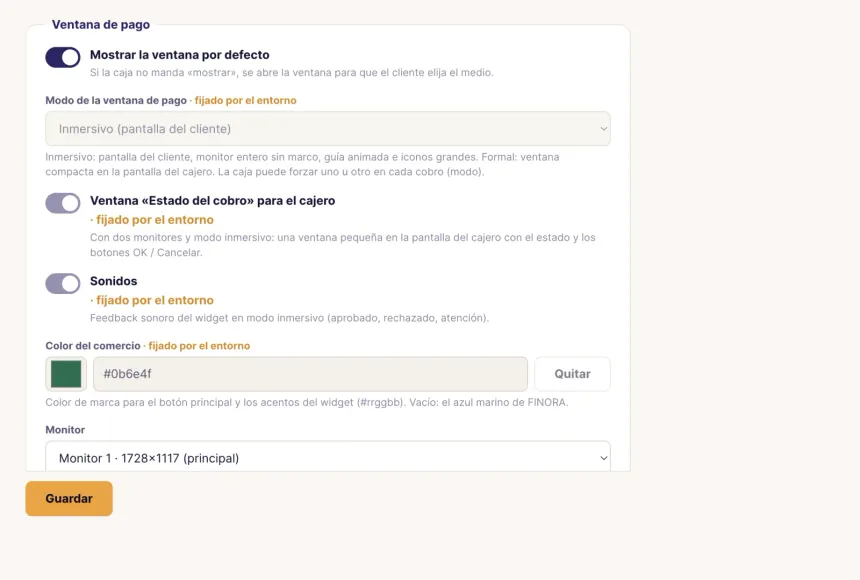The width and height of the screenshot is (860, 580).
Task: Click the 'Sonidos' label text
Action: click(x=114, y=281)
